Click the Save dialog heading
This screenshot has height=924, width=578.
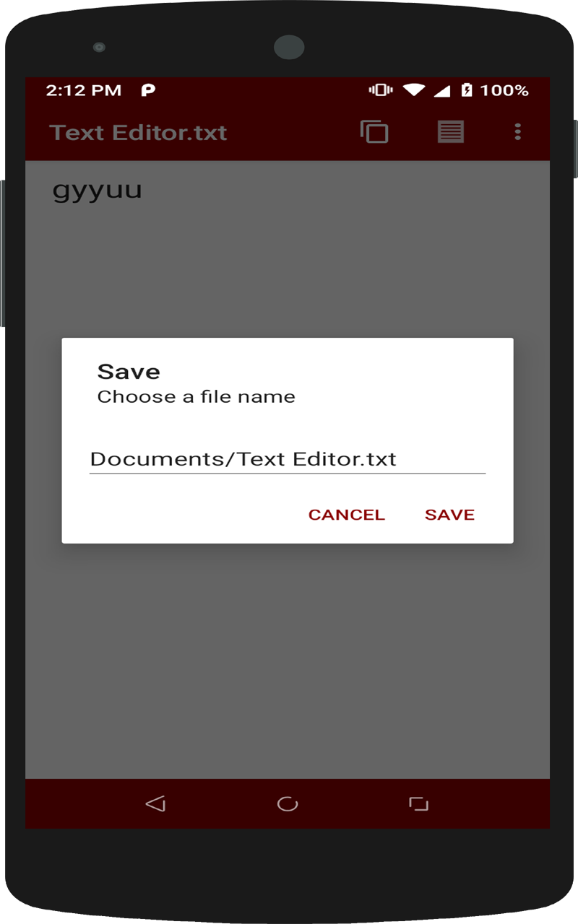127,371
